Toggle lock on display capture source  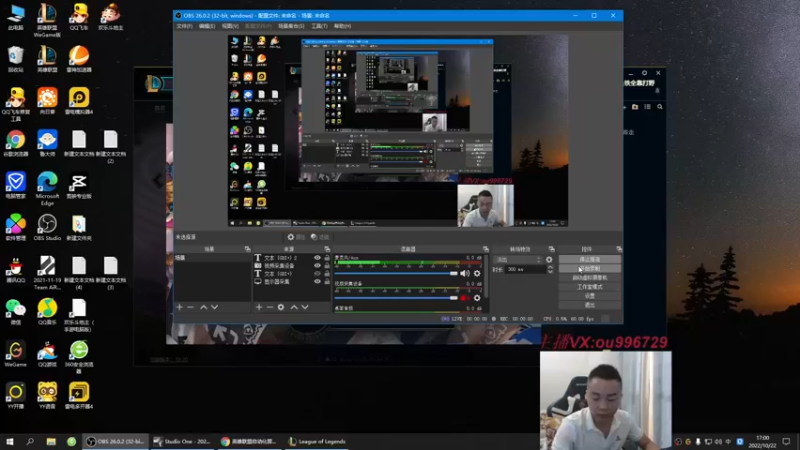[327, 281]
